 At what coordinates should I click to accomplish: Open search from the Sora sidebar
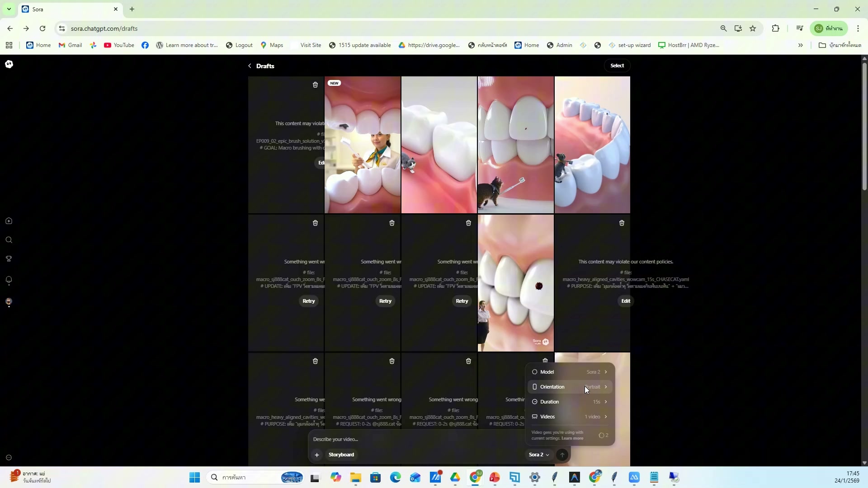click(9, 240)
